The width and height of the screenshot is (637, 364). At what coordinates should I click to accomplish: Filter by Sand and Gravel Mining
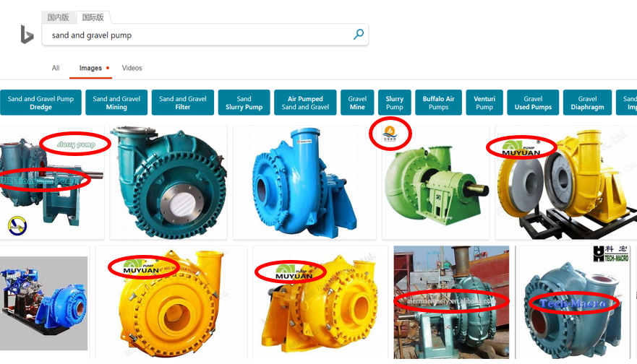point(116,103)
